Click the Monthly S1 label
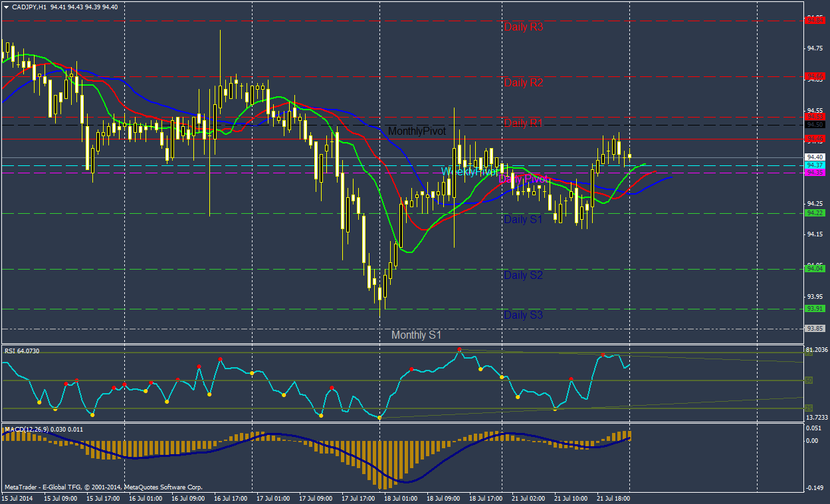The width and height of the screenshot is (830, 504). click(416, 335)
